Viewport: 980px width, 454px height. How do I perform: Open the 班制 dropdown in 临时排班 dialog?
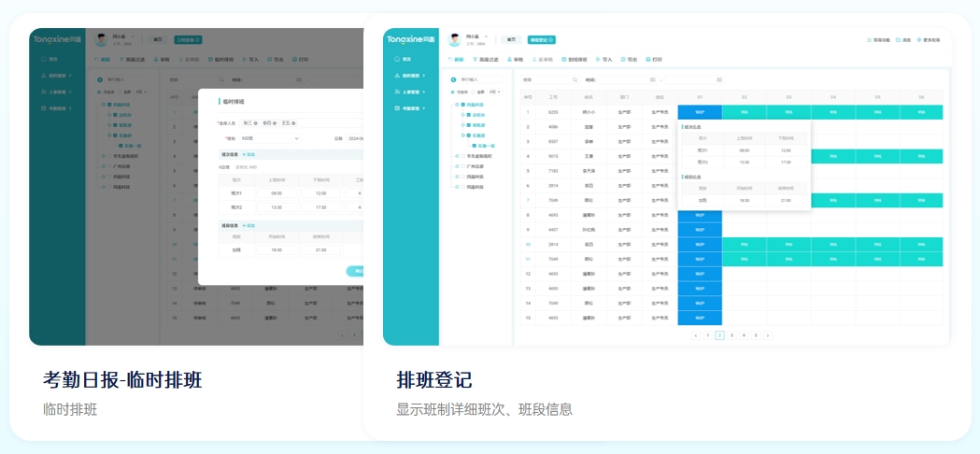[271, 138]
